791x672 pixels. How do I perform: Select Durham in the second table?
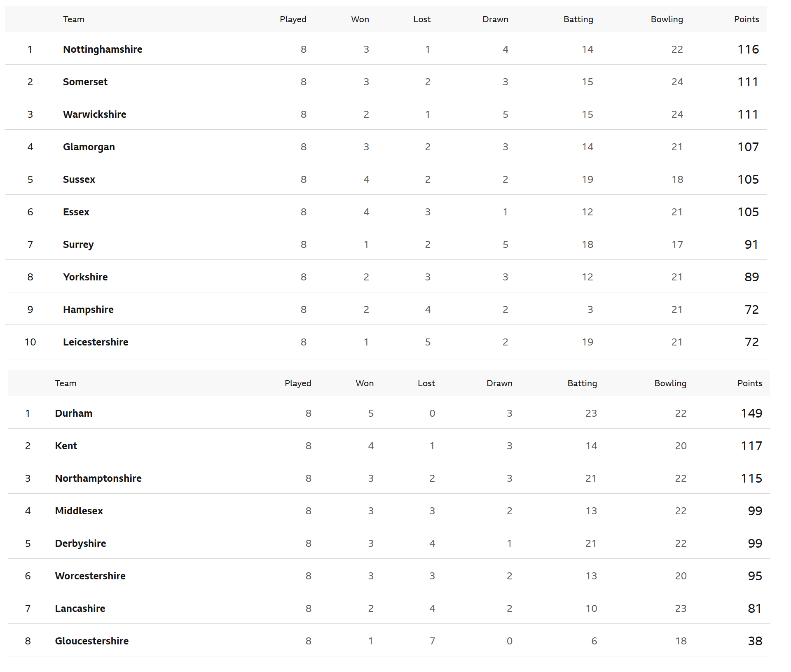pos(74,413)
